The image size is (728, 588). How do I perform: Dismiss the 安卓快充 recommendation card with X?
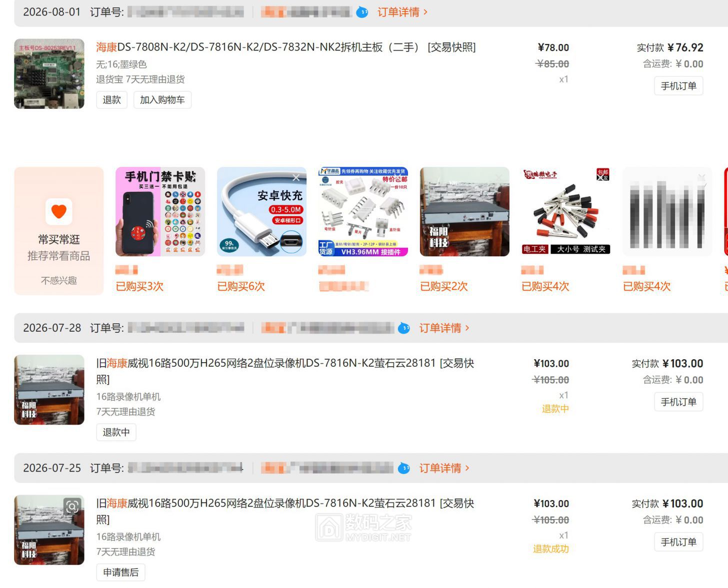[x=296, y=177]
